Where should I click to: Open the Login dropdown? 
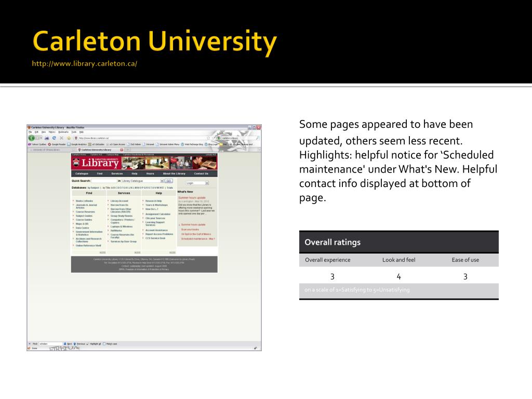pyautogui.click(x=207, y=183)
